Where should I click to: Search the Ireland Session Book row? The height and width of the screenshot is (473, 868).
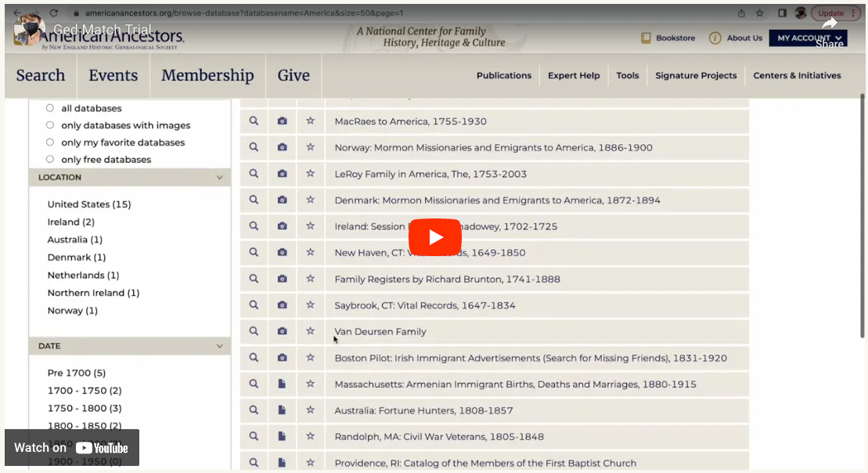(x=254, y=226)
